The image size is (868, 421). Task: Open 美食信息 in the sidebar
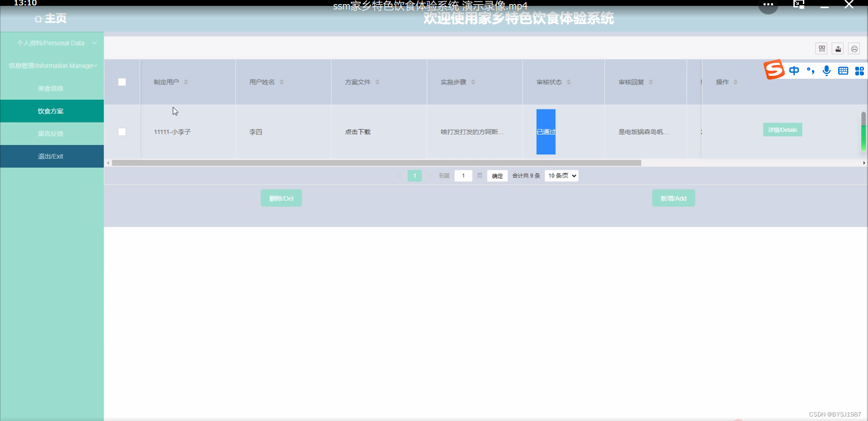(52, 89)
